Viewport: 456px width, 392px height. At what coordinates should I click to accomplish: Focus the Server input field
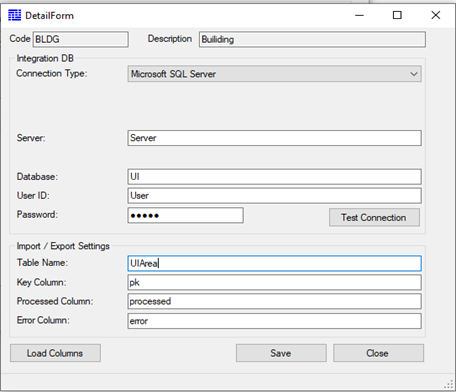[274, 138]
